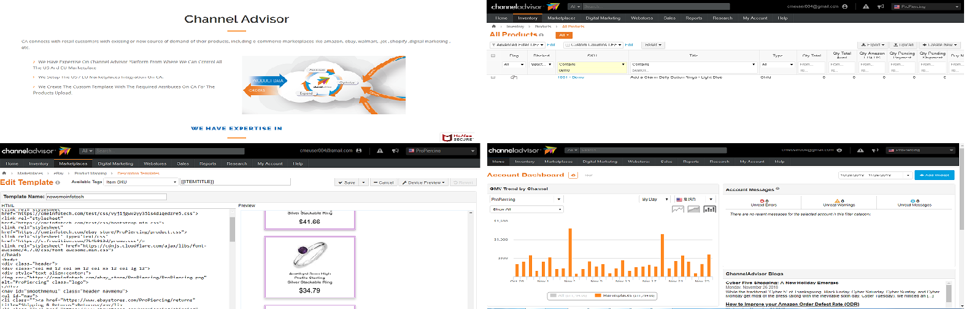Click breadcrumb home icon in All Products window
This screenshot has width=980, height=309.
pos(493,26)
